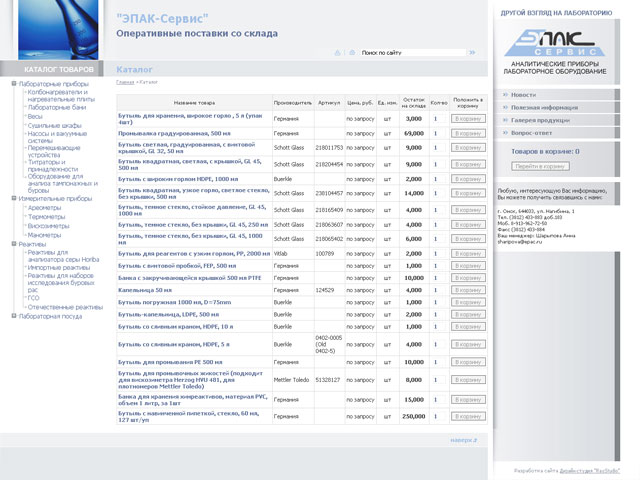Click the blue flask photo in header
The height and width of the screenshot is (480, 640).
tap(58, 29)
